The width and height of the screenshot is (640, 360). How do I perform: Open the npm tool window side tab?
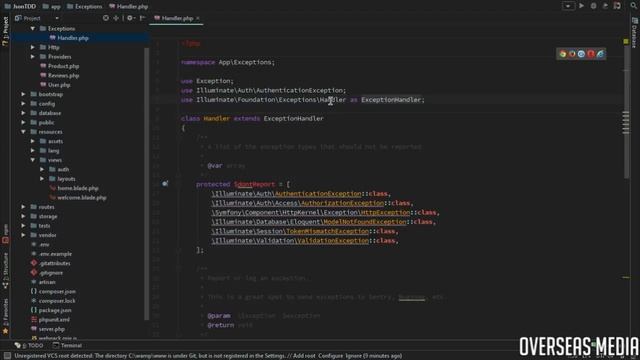(x=5, y=233)
